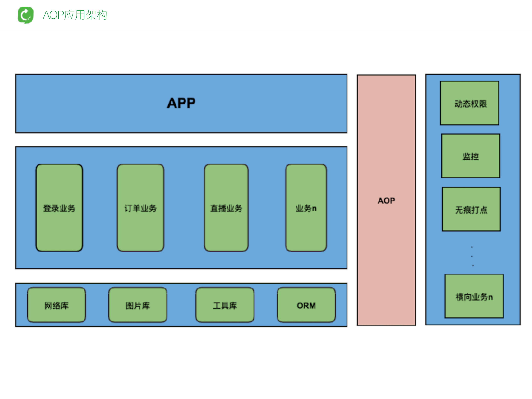Click the 工具库 library block
Screen dimensions: 532x399
coord(225,305)
